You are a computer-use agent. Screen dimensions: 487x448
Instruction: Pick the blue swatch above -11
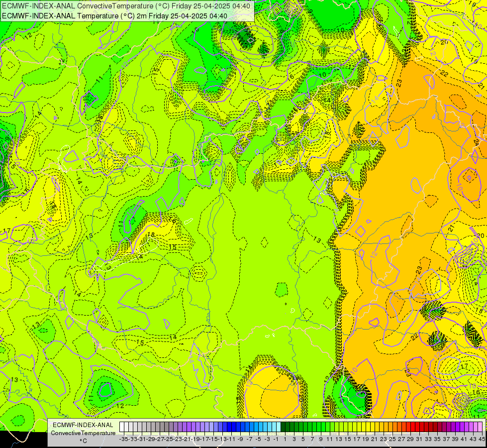[x=229, y=427]
